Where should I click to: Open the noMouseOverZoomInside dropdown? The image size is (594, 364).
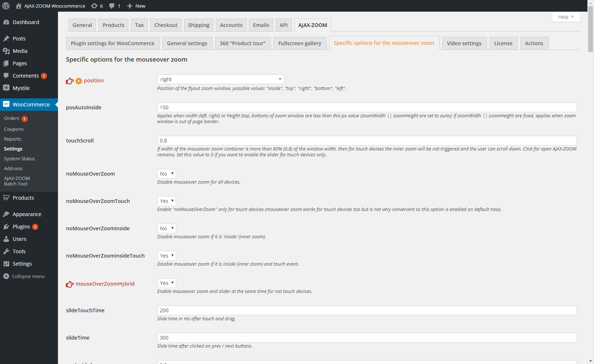(x=167, y=228)
